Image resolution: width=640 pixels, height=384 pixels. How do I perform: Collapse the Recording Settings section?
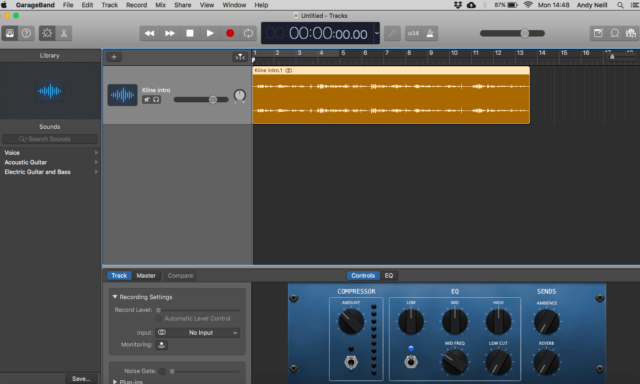[x=115, y=297]
